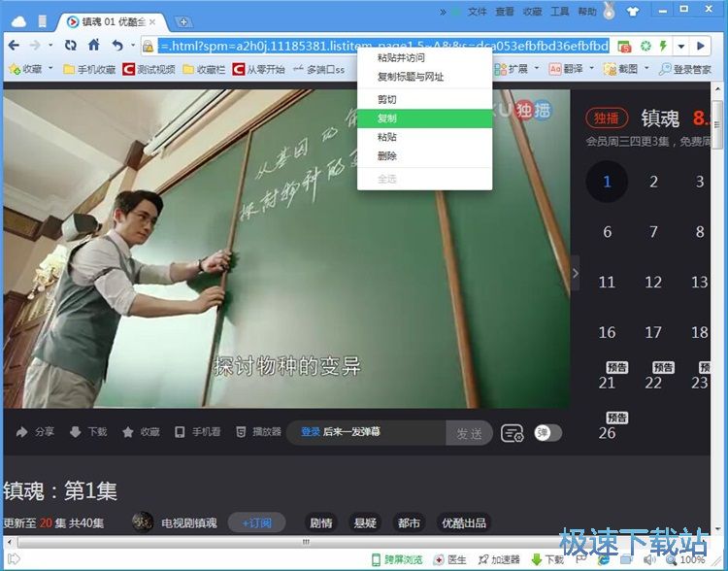Select episode 17
The width and height of the screenshot is (728, 571).
(653, 332)
